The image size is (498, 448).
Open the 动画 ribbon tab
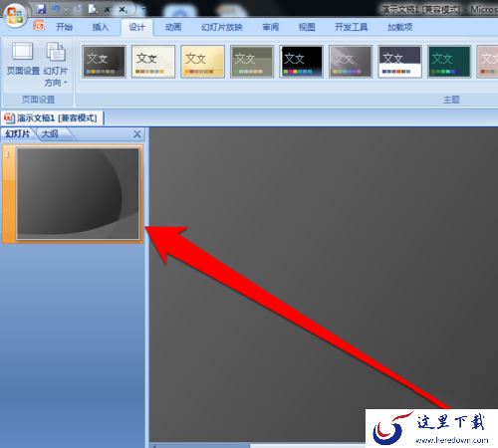[173, 27]
